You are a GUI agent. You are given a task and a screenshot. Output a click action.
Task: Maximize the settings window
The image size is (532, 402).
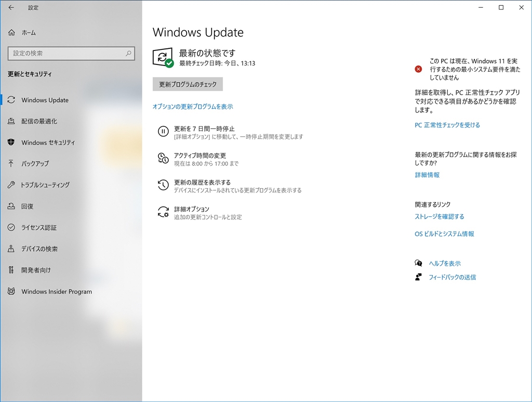pos(501,7)
